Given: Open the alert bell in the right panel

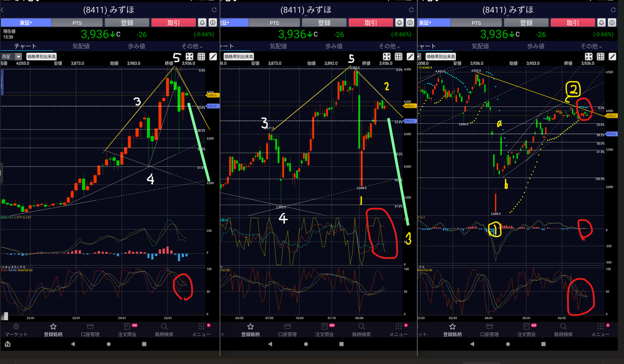Looking at the screenshot, I should (x=601, y=22).
